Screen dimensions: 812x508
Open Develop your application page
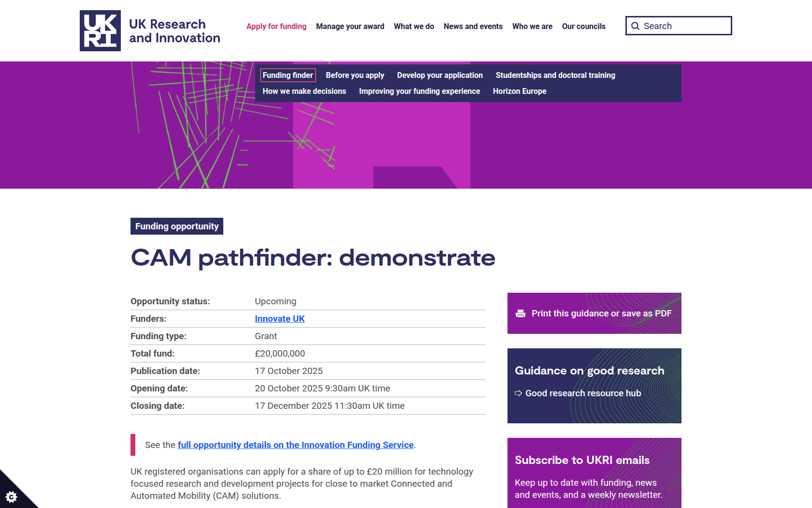(440, 75)
